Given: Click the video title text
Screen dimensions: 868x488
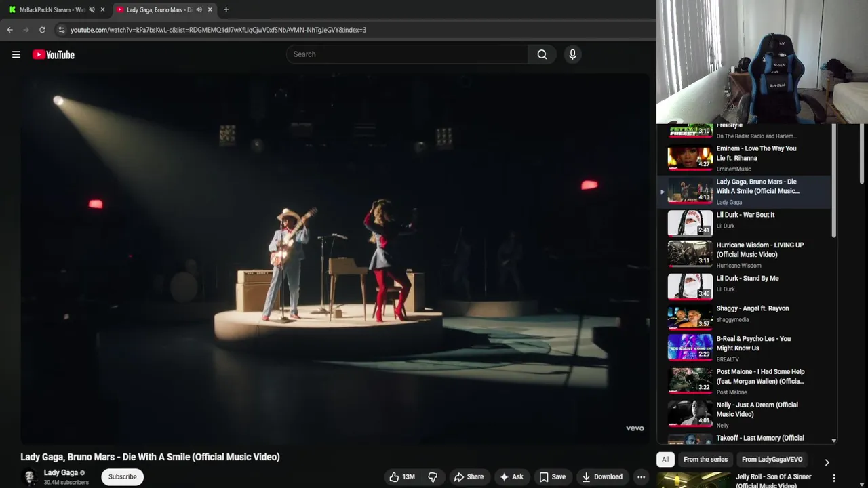Looking at the screenshot, I should pyautogui.click(x=150, y=457).
